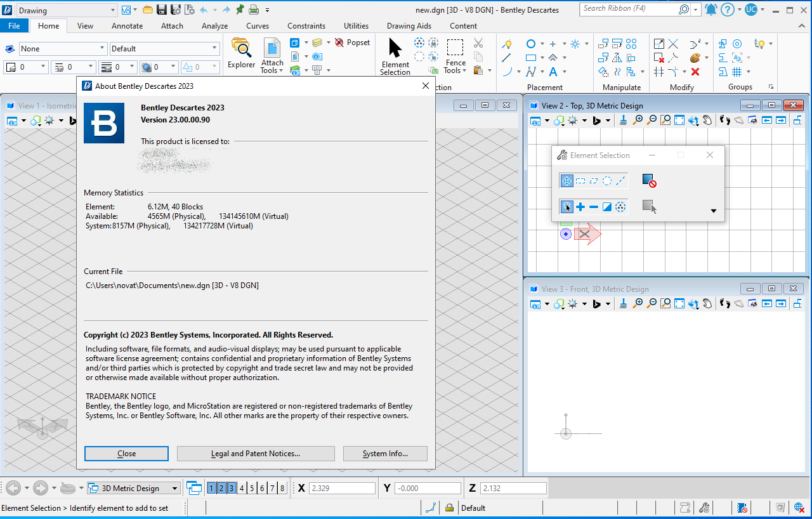
Task: Click the Print icon in quick access toolbar
Action: [x=254, y=10]
